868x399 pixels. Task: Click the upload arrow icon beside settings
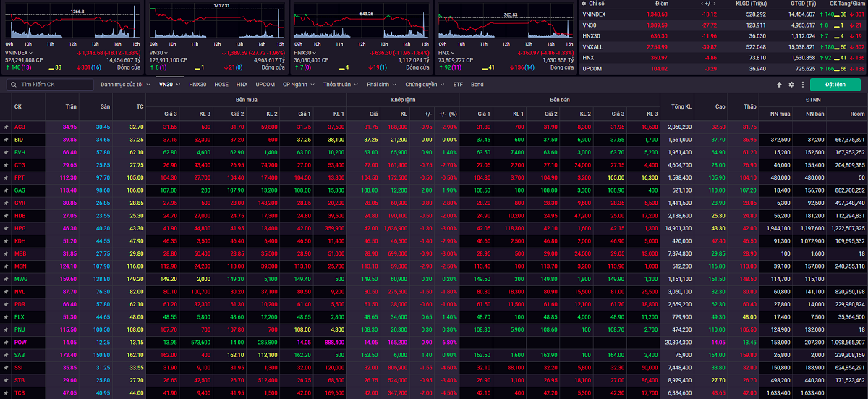pos(779,85)
